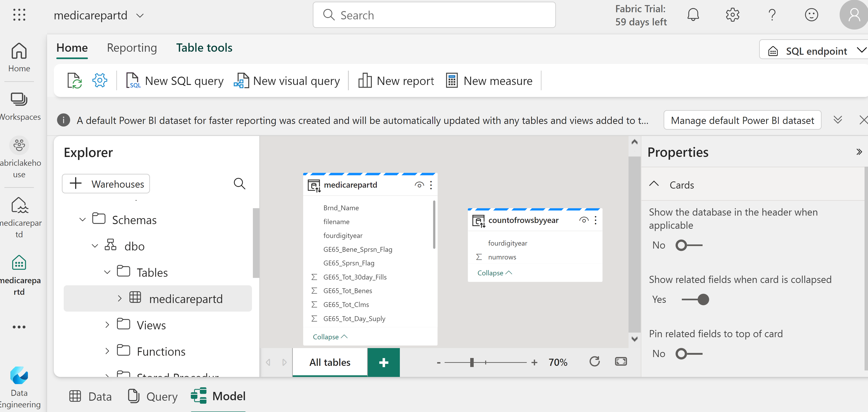The image size is (868, 412).
Task: Click in the Search box
Action: [434, 15]
